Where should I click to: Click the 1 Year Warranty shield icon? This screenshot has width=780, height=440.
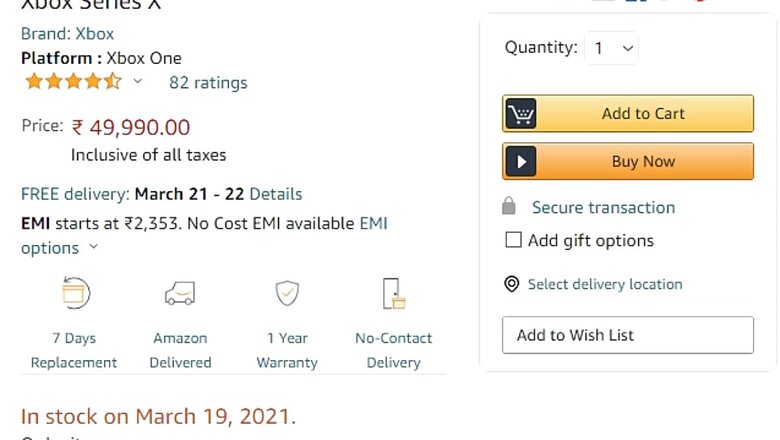tap(287, 293)
